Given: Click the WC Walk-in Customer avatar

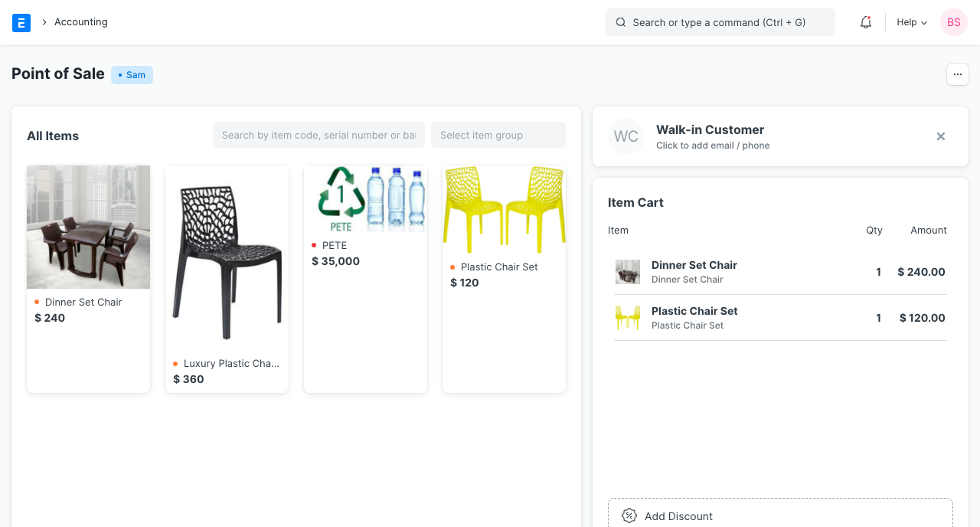Looking at the screenshot, I should (x=626, y=136).
